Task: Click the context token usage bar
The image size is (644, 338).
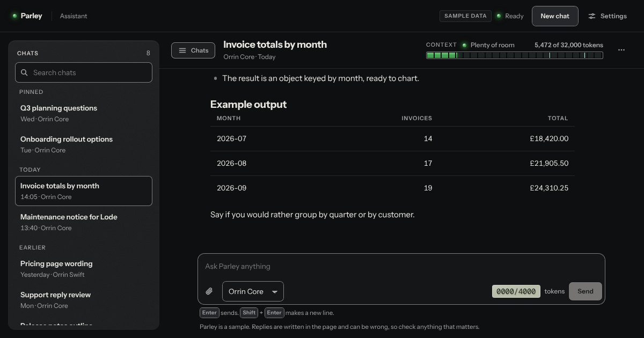Action: tap(515, 55)
